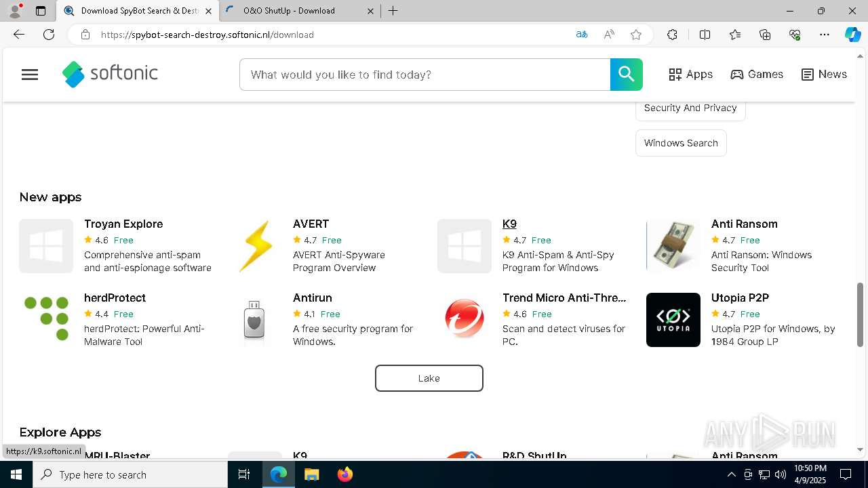Open the News menu item
Viewport: 868px width, 488px height.
pos(824,75)
